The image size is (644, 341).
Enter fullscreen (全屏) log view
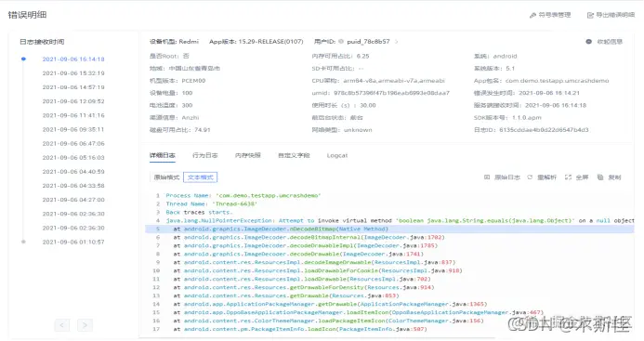pos(577,177)
